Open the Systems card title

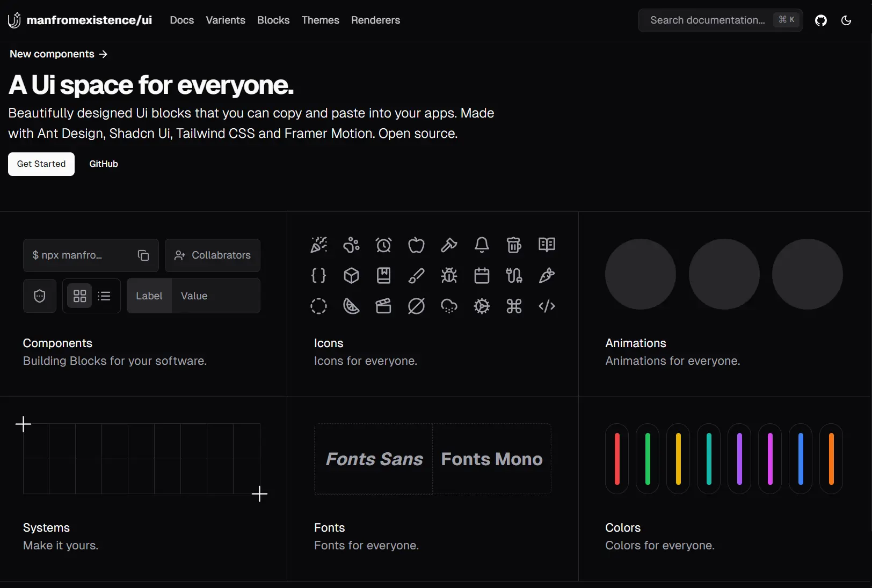(x=46, y=528)
